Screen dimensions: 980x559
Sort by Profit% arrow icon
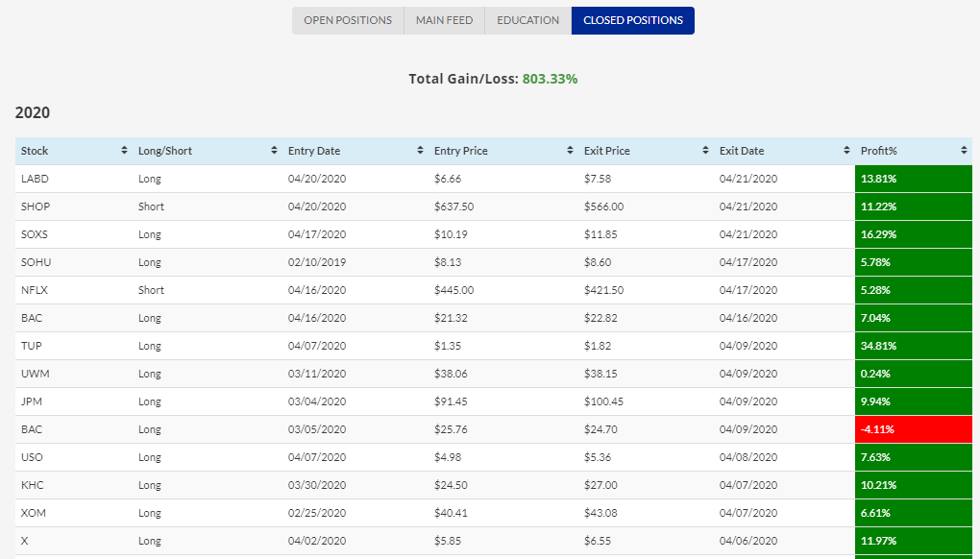click(964, 151)
